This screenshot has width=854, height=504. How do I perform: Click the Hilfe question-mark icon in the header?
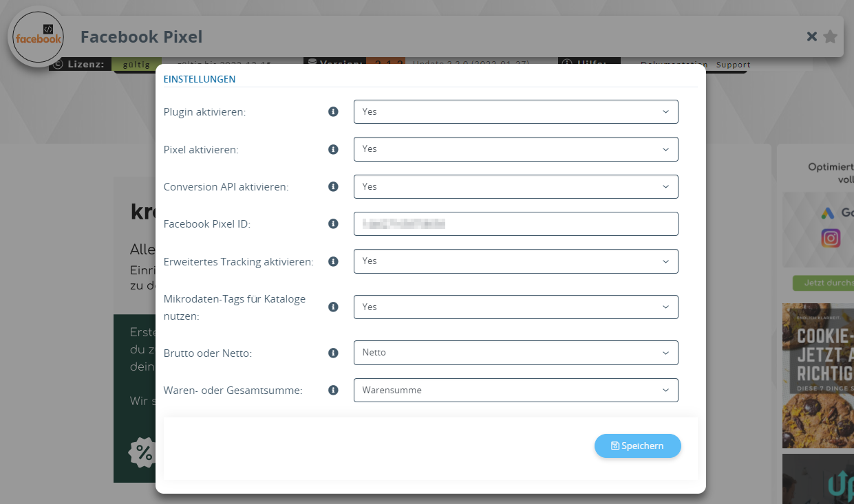point(566,63)
